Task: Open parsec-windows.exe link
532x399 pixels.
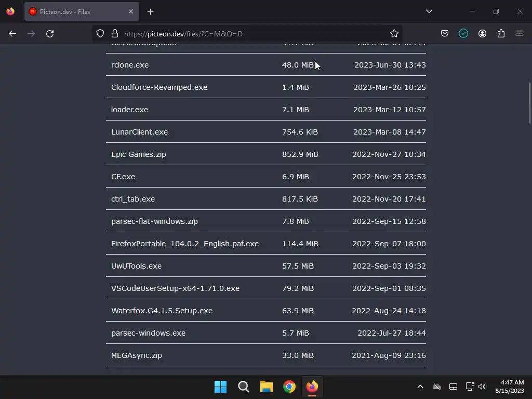Action: click(148, 333)
